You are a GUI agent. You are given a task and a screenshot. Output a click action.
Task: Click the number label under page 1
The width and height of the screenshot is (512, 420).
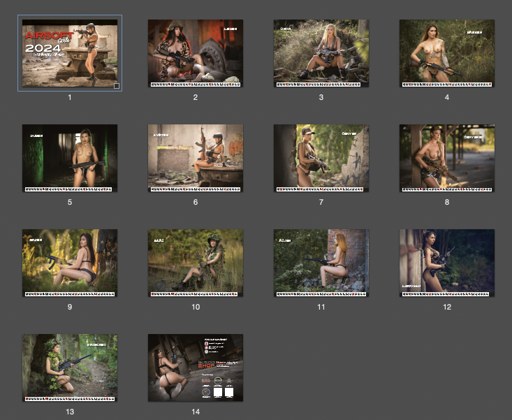[70, 97]
